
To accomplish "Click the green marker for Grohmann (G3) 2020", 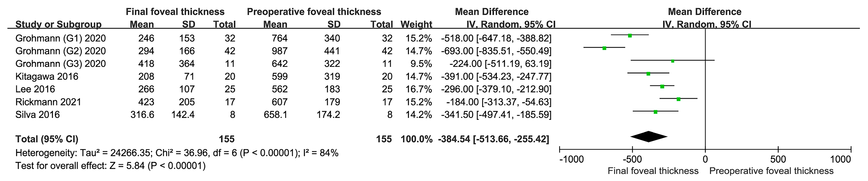I will pos(673,61).
